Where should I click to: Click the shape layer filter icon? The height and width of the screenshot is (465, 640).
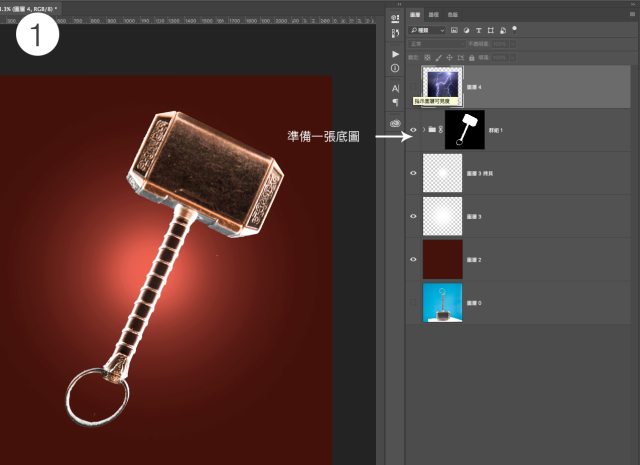(x=490, y=31)
